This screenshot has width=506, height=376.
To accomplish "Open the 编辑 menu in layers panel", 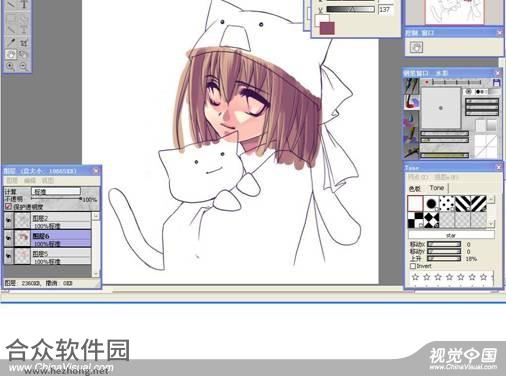I will click(30, 180).
